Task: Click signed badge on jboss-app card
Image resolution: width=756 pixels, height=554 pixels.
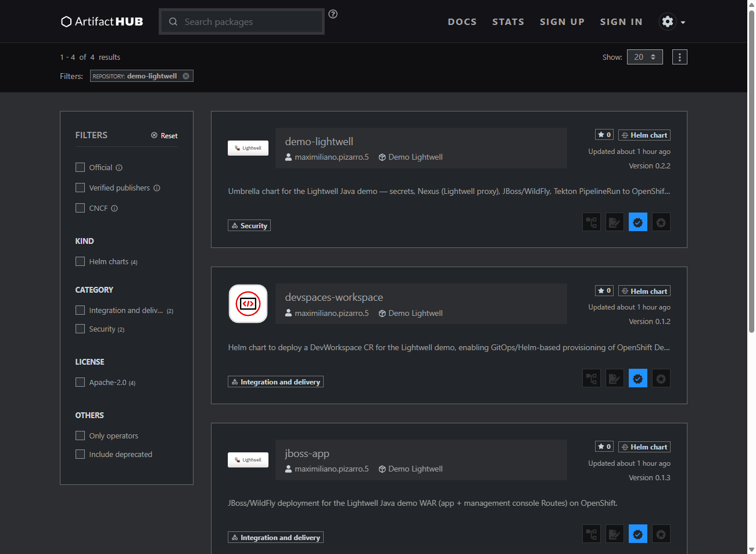Action: point(615,534)
